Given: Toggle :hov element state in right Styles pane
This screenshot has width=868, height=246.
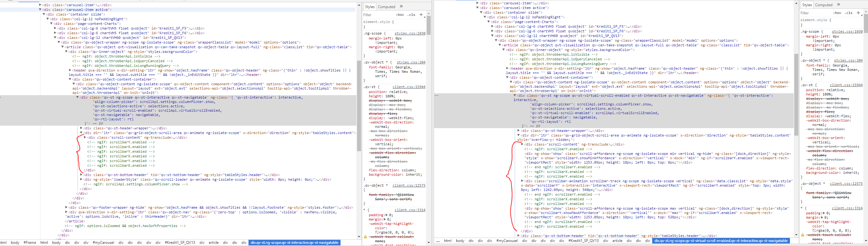Looking at the screenshot, I should click(837, 13).
